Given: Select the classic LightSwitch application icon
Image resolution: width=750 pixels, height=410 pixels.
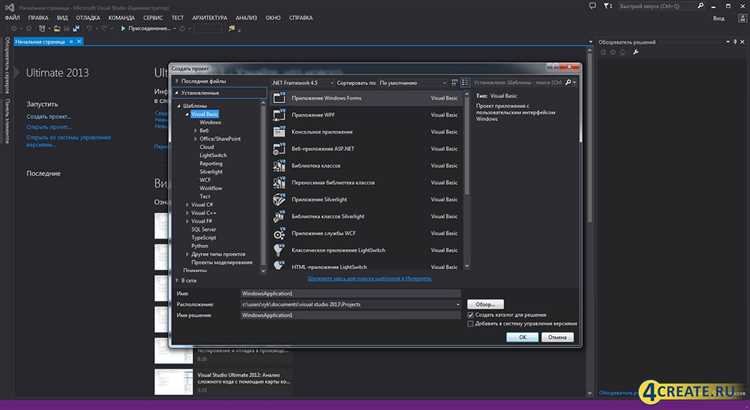Looking at the screenshot, I should point(279,250).
